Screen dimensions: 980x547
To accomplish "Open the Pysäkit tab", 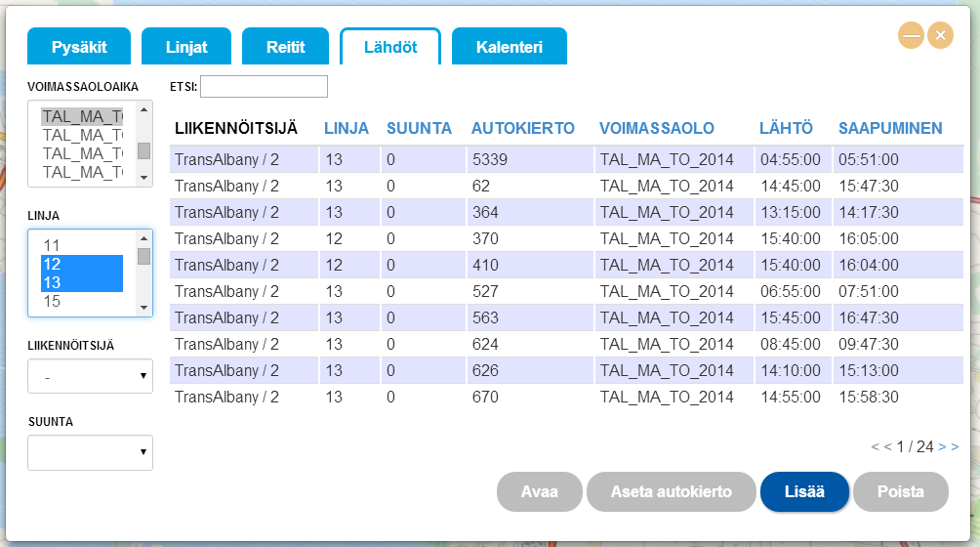I will coord(79,46).
